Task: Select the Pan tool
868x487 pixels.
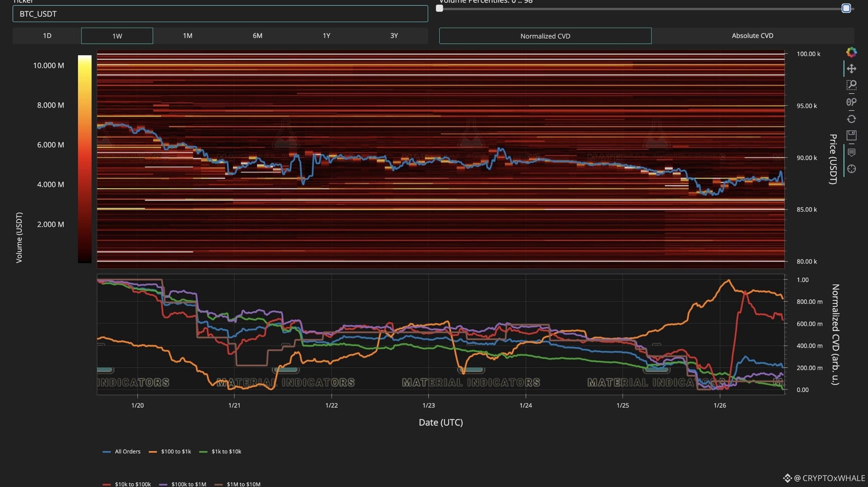Action: 851,69
